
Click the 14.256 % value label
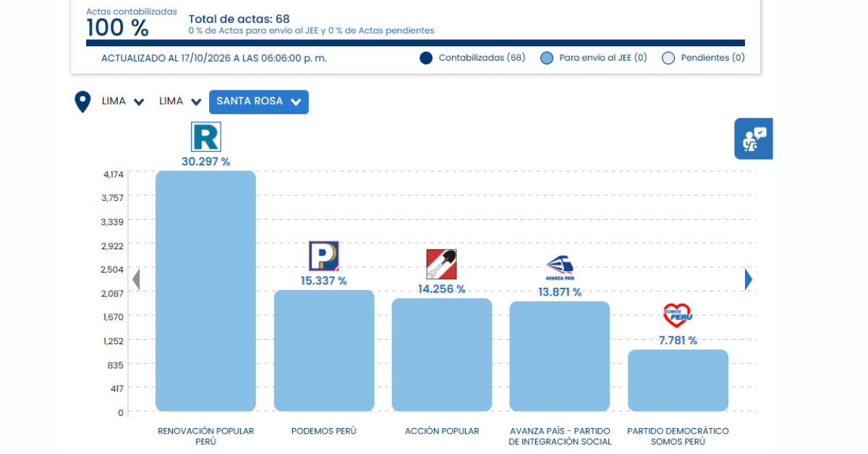441,289
